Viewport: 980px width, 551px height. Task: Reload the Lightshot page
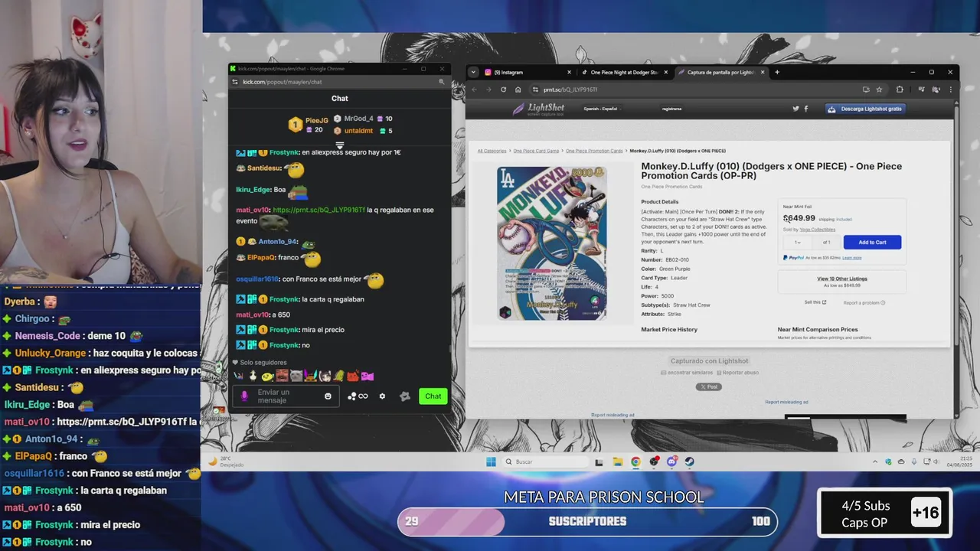coord(503,90)
